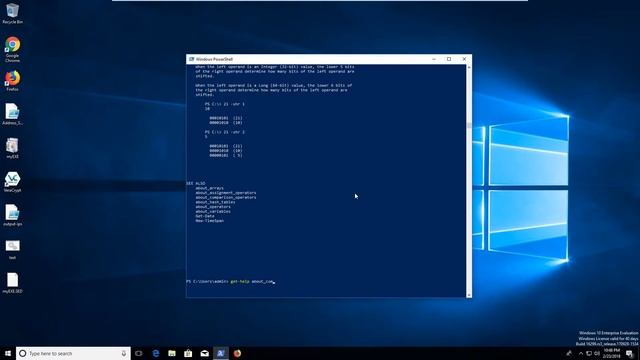The height and width of the screenshot is (360, 640).
Task: Click the 'about_operators' text line
Action: point(213,207)
